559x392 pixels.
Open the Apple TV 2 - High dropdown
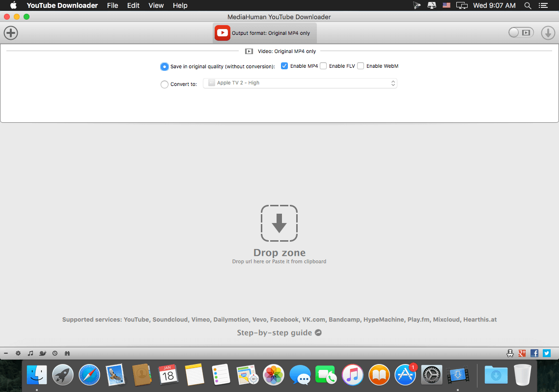coord(300,83)
